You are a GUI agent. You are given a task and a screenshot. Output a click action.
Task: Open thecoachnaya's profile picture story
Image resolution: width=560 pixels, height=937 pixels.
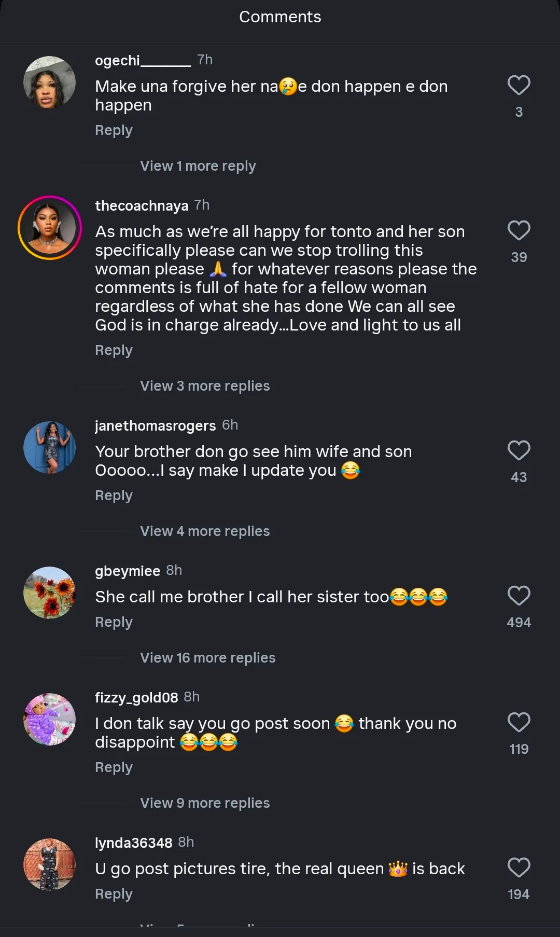point(50,228)
